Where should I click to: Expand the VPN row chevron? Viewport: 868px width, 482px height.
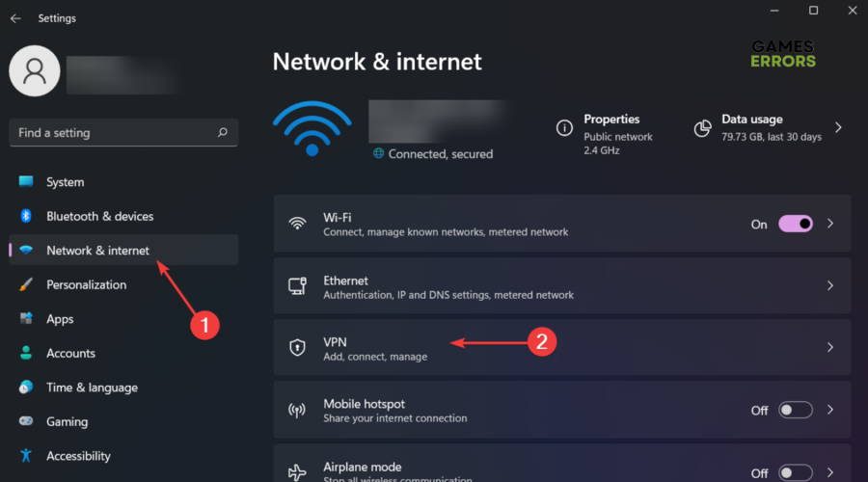[830, 347]
